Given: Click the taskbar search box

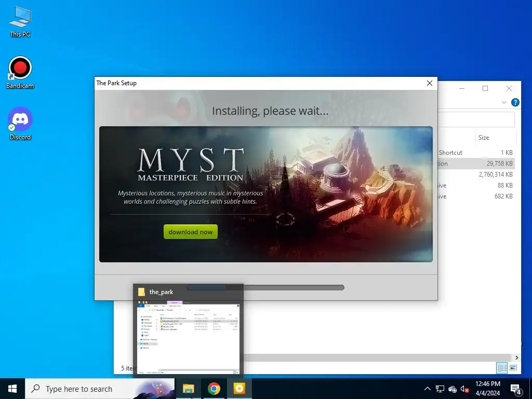Looking at the screenshot, I should click(x=100, y=389).
